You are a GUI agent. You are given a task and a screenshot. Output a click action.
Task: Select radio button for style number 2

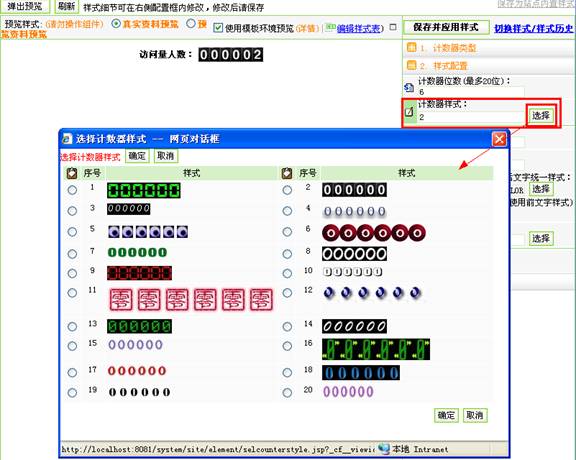tap(287, 190)
